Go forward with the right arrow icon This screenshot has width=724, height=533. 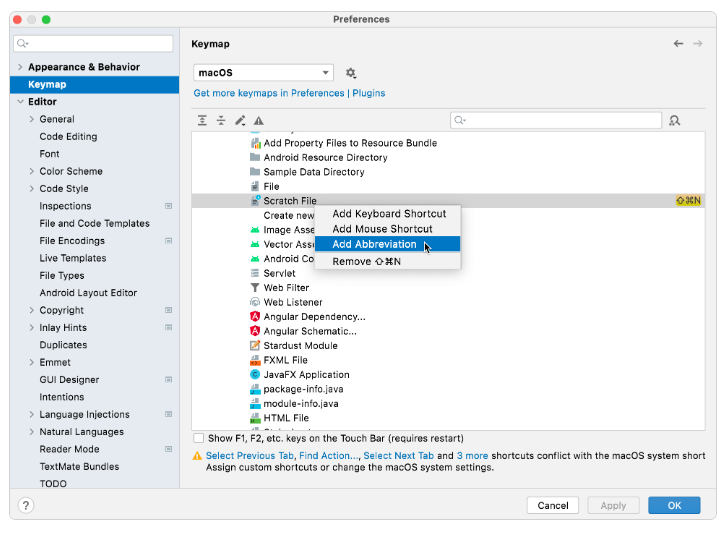698,43
